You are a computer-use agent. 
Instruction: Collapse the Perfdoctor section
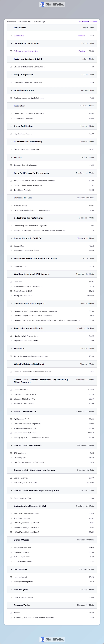[x=11, y=348]
